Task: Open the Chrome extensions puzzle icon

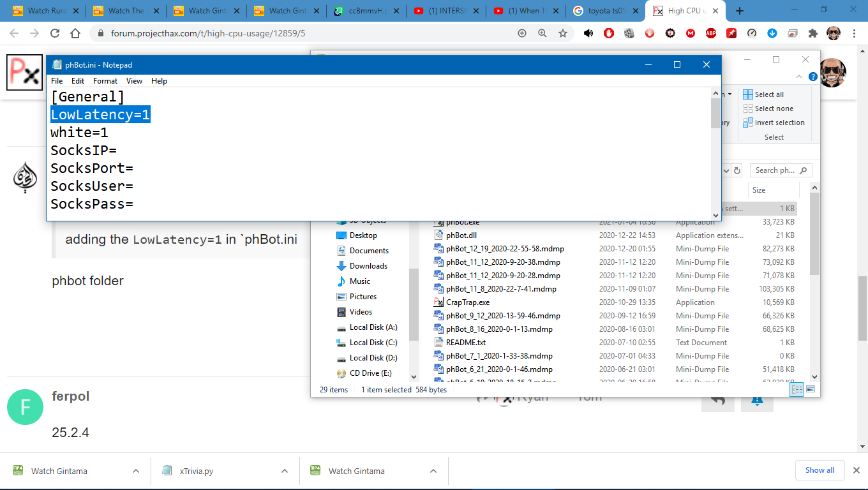Action: (812, 33)
